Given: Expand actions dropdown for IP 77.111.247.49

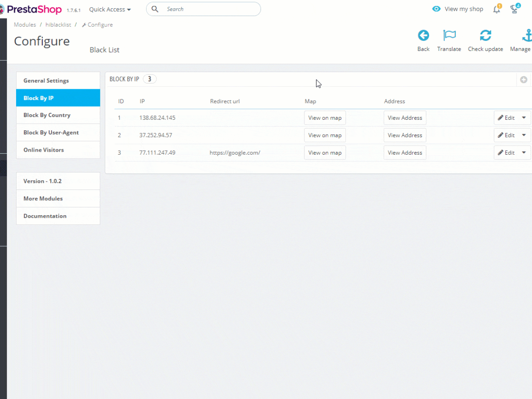Looking at the screenshot, I should pyautogui.click(x=524, y=152).
